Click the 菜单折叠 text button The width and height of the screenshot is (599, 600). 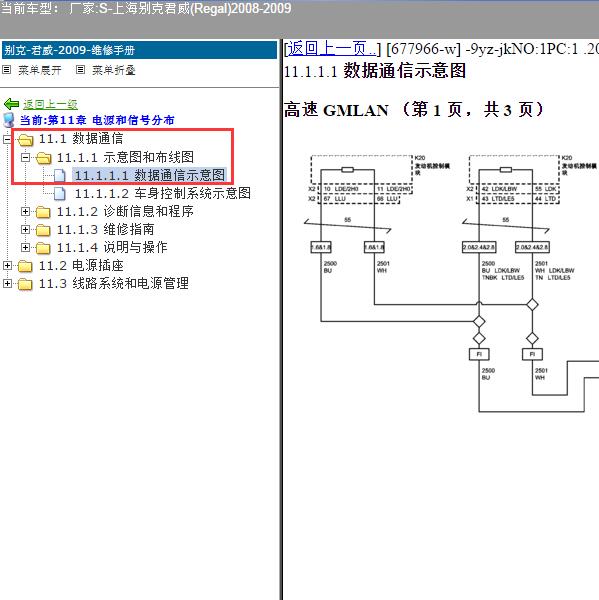[114, 70]
